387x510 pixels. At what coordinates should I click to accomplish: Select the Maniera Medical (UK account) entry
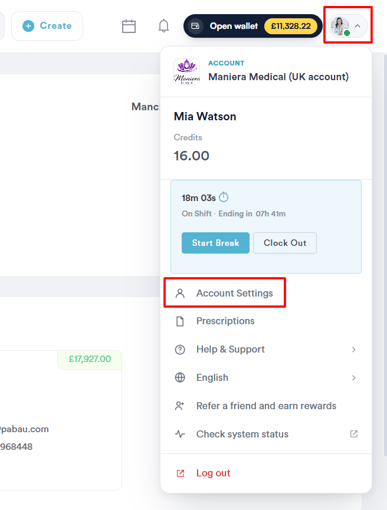pos(266,71)
